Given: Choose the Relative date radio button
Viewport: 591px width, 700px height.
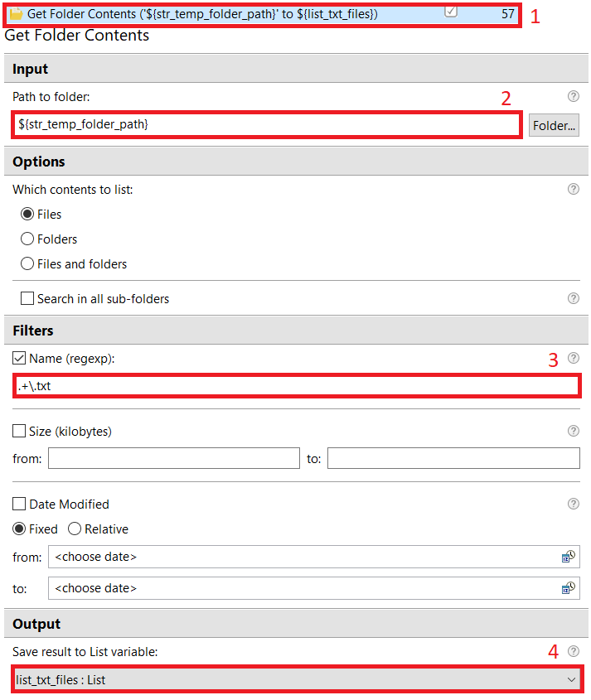Looking at the screenshot, I should click(x=74, y=529).
